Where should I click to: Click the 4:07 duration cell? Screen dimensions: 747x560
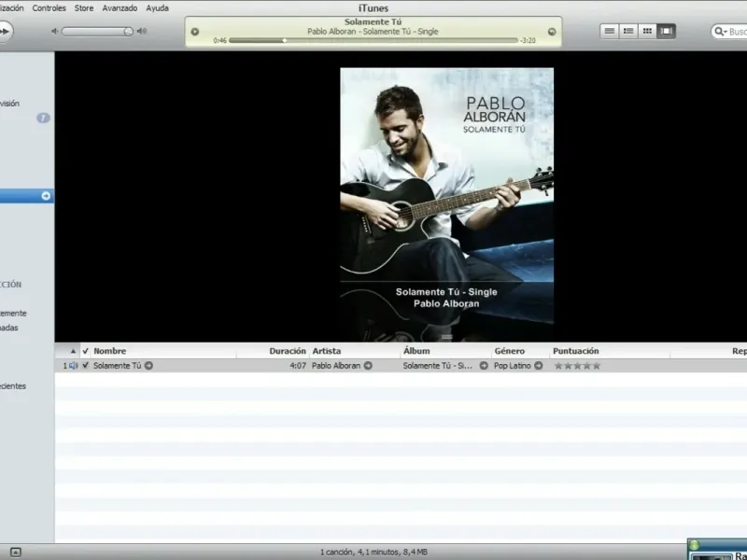tap(298, 366)
